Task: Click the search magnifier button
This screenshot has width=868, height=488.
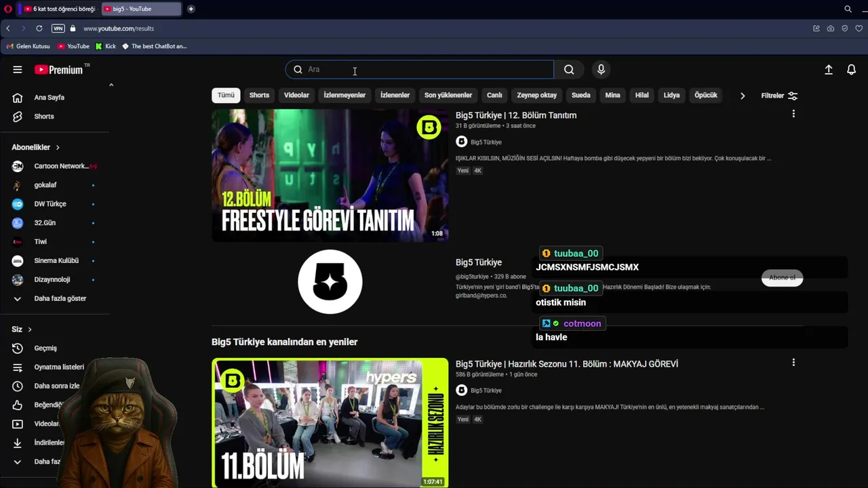Action: pyautogui.click(x=569, y=69)
